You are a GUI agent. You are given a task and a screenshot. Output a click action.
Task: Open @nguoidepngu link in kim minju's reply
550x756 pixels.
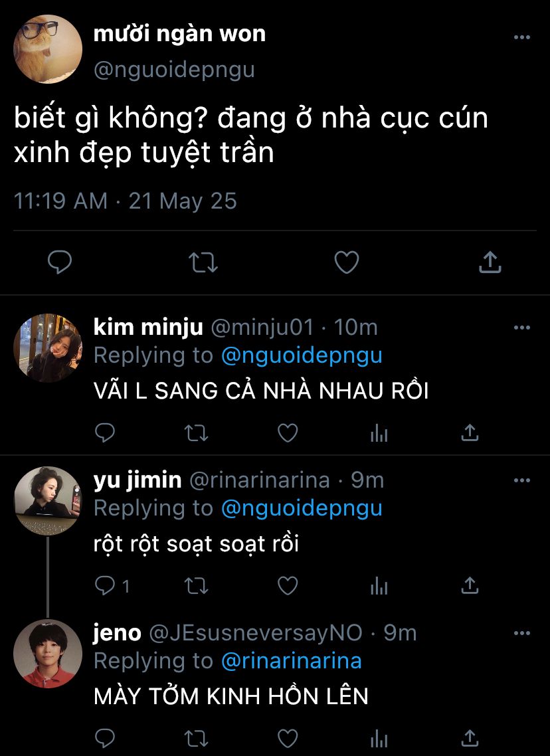point(302,355)
